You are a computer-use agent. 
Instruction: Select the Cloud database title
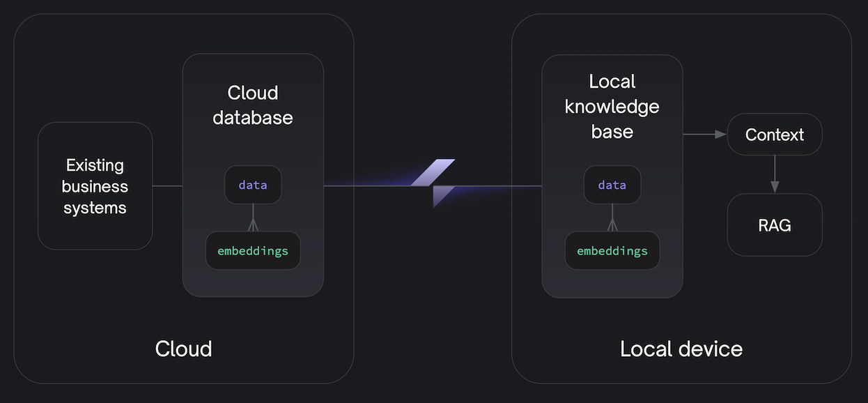point(253,105)
